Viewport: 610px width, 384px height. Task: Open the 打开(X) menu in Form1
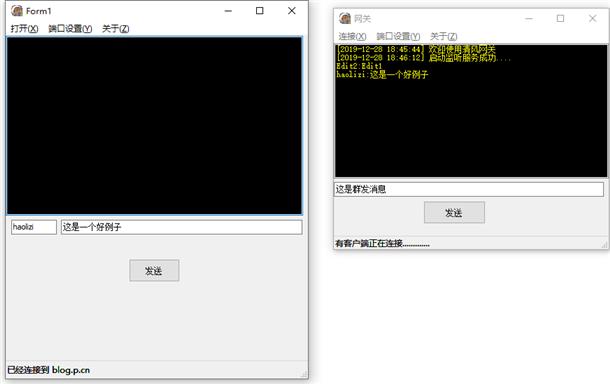24,29
